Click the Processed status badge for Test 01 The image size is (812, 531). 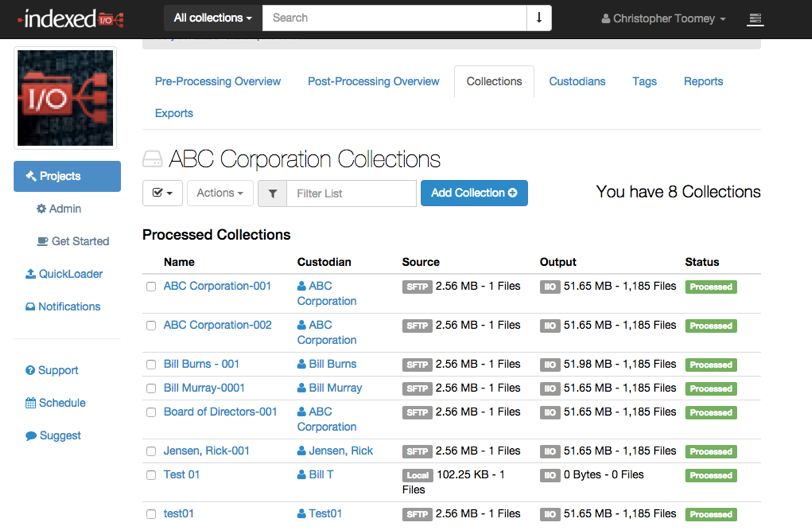(x=711, y=476)
